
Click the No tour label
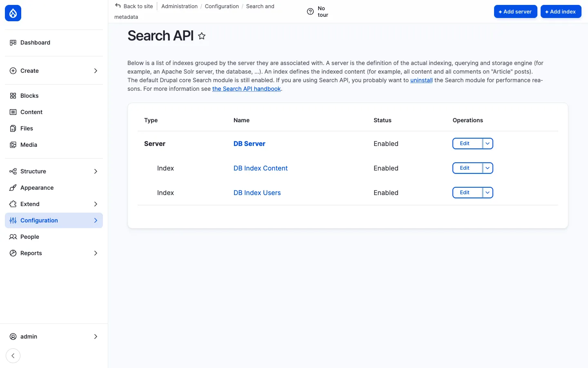click(x=323, y=11)
